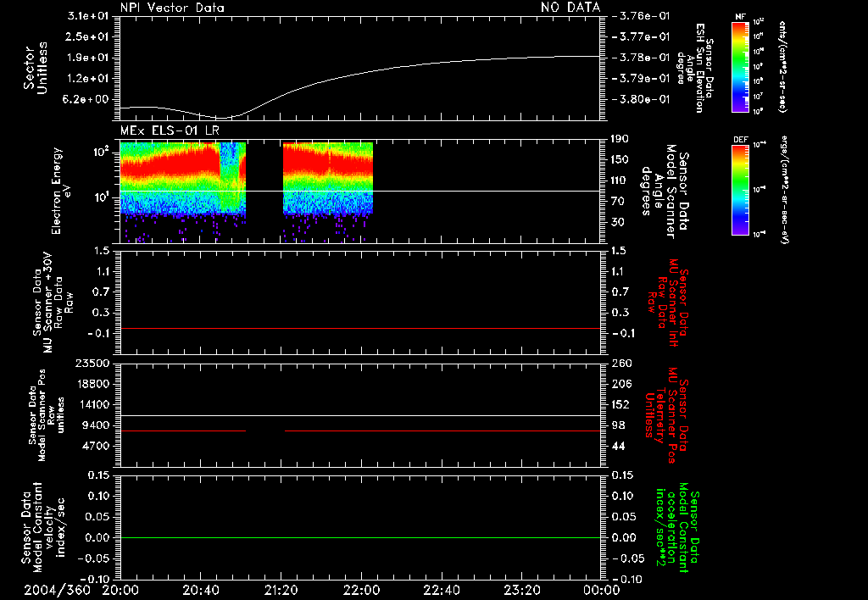Select the '9400' scanner position tick
This screenshot has height=600, width=868.
tap(96, 425)
